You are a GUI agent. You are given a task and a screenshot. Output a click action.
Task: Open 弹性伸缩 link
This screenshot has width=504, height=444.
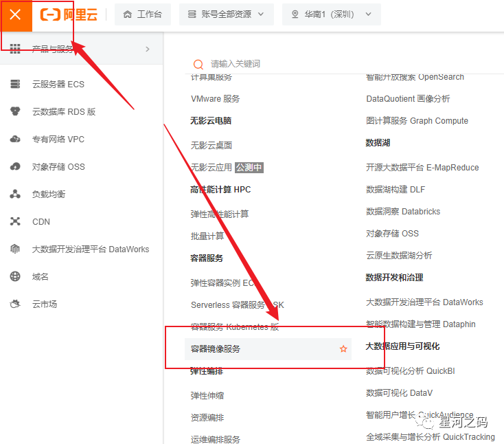tap(207, 395)
